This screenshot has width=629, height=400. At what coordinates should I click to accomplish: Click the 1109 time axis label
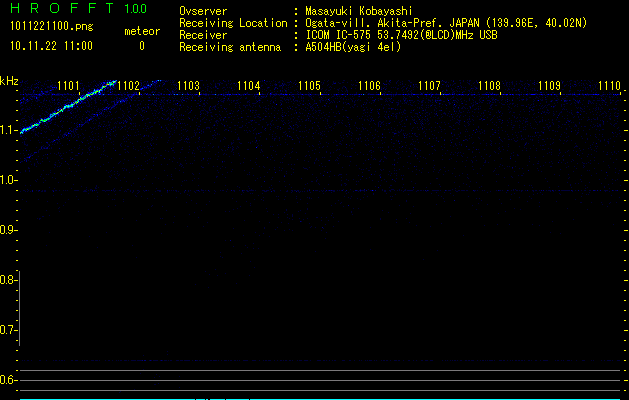[x=549, y=85]
